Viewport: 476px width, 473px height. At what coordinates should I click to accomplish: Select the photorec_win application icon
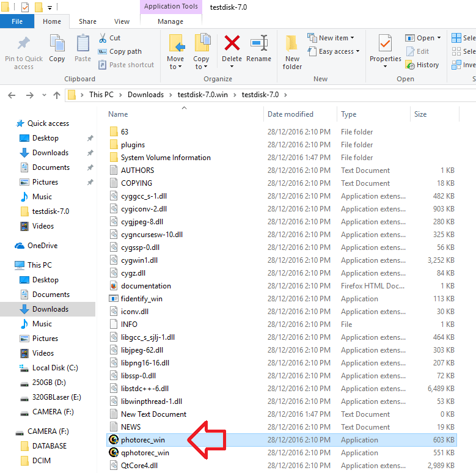[x=114, y=439]
